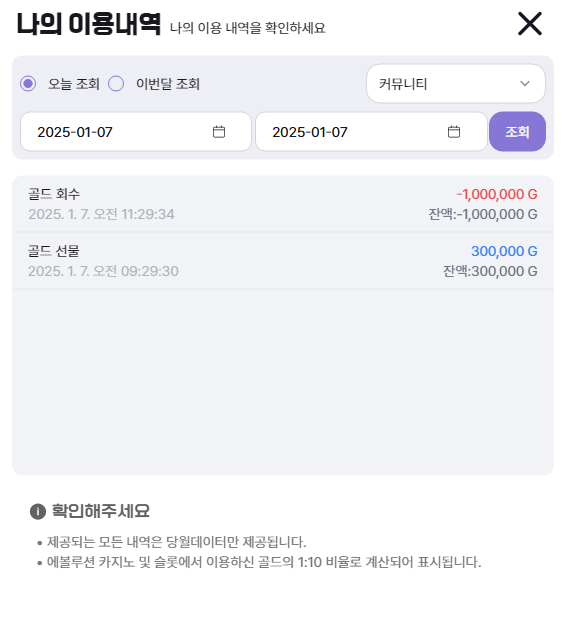Click the end date input field
This screenshot has width=562, height=627.
click(371, 132)
